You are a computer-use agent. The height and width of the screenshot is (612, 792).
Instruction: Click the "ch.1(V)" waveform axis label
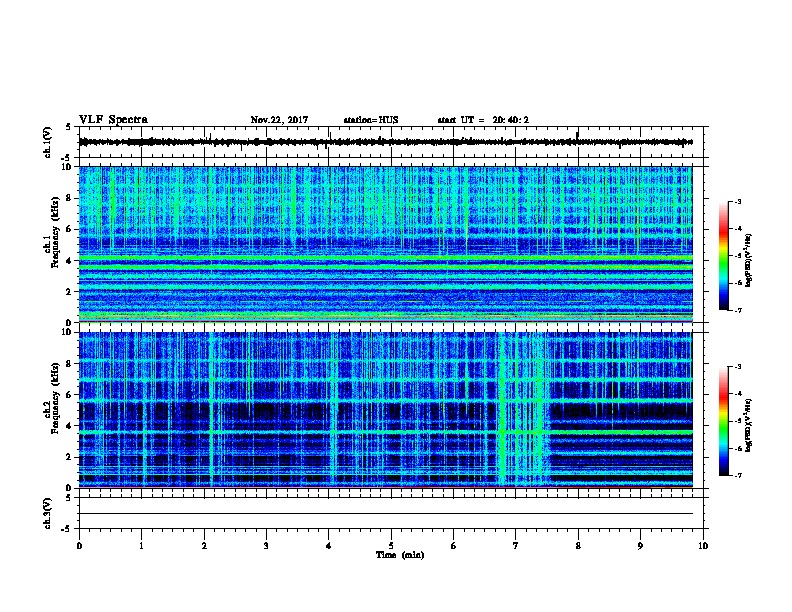click(x=48, y=142)
